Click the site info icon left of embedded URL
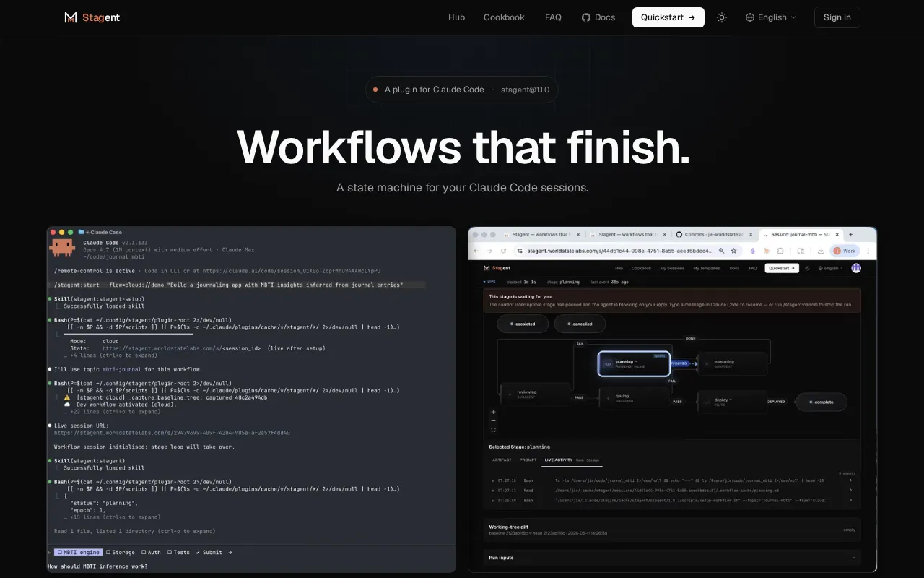 point(520,251)
